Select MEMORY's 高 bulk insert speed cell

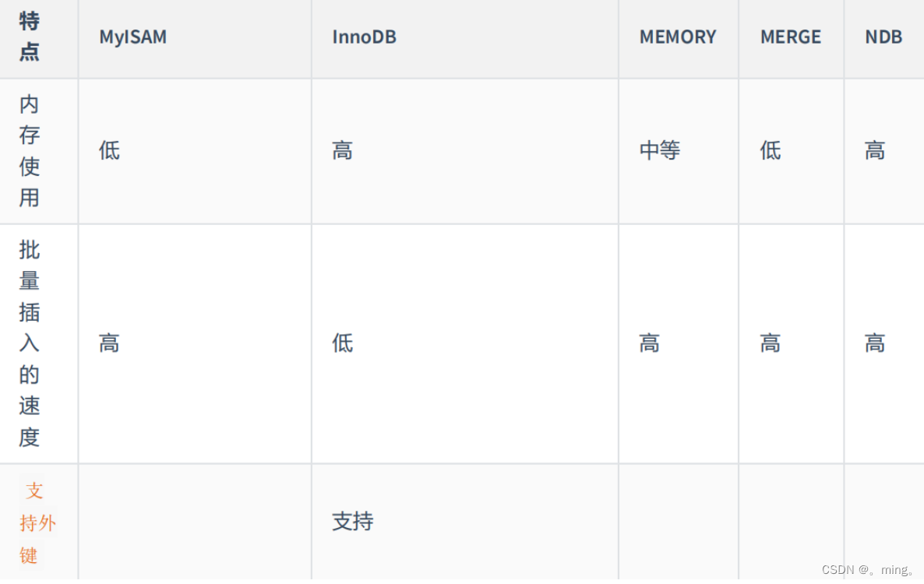650,343
